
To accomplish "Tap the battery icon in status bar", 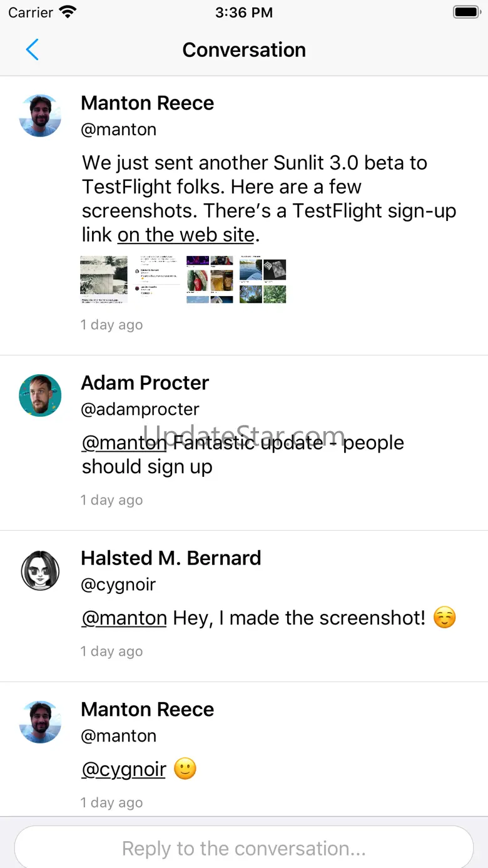I will point(466,12).
